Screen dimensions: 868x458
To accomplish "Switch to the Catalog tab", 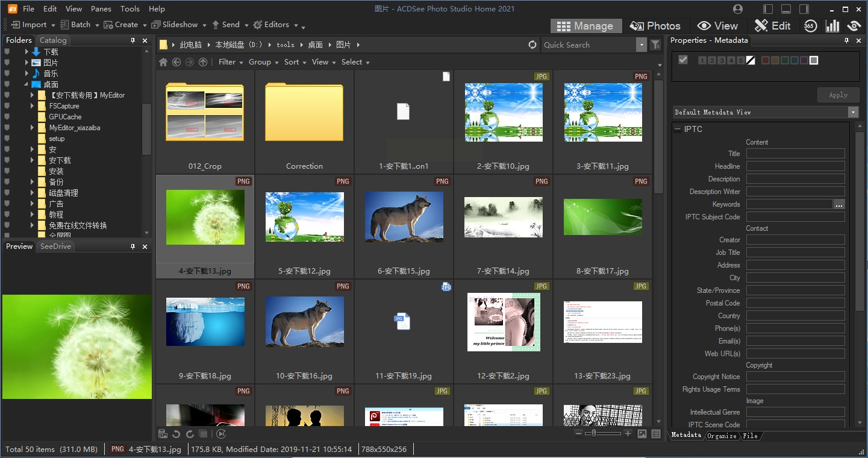I will click(53, 40).
